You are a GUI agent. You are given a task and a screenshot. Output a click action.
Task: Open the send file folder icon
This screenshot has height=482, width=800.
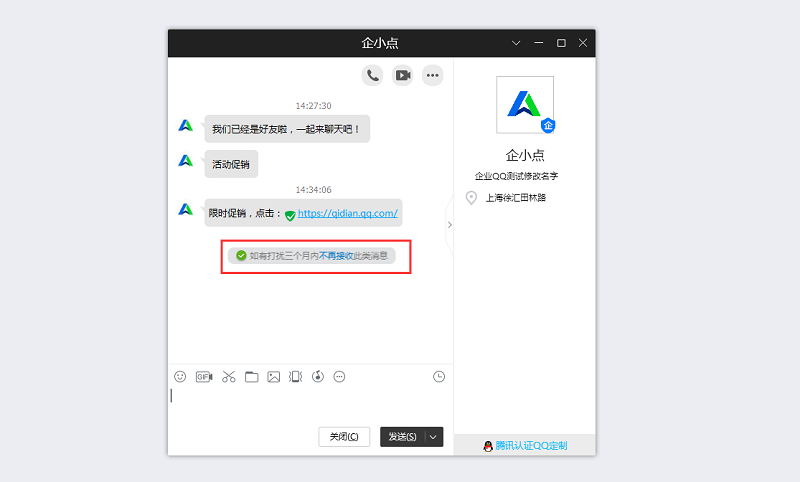click(252, 376)
